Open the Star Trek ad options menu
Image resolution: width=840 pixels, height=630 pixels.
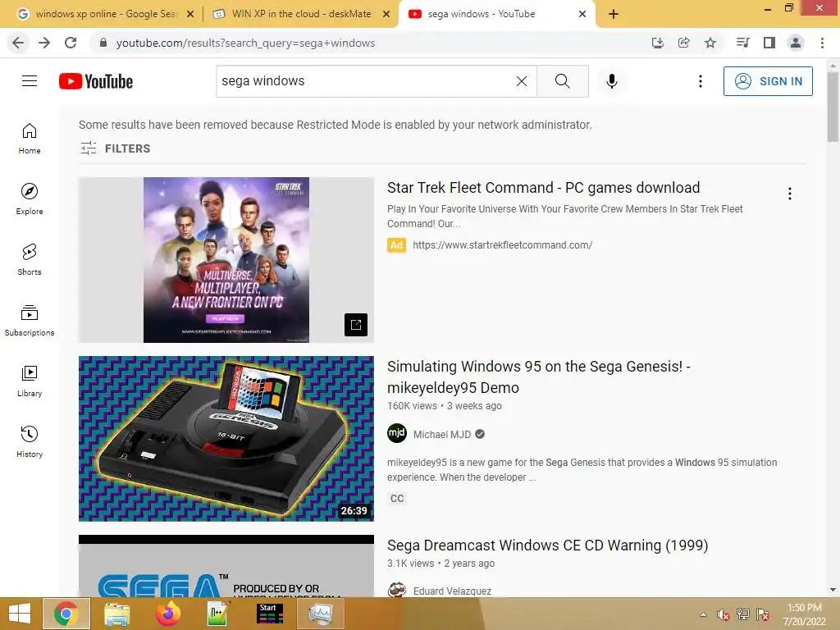point(790,194)
